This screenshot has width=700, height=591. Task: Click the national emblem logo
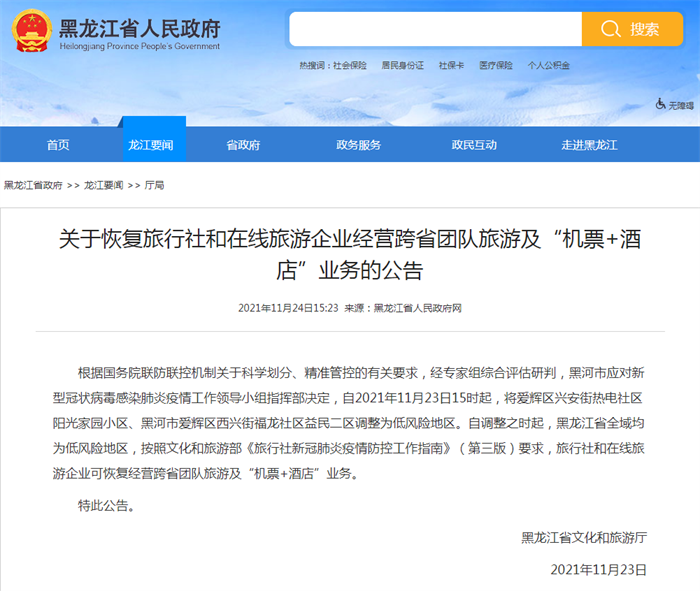click(x=31, y=32)
